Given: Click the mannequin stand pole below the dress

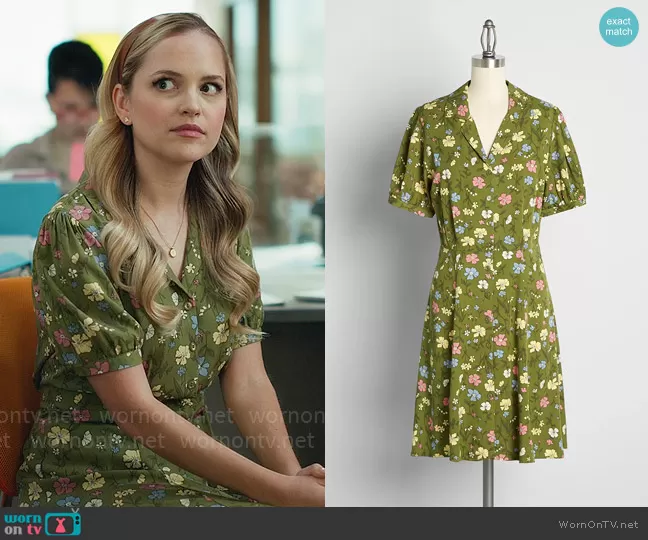Looking at the screenshot, I should pos(487,482).
